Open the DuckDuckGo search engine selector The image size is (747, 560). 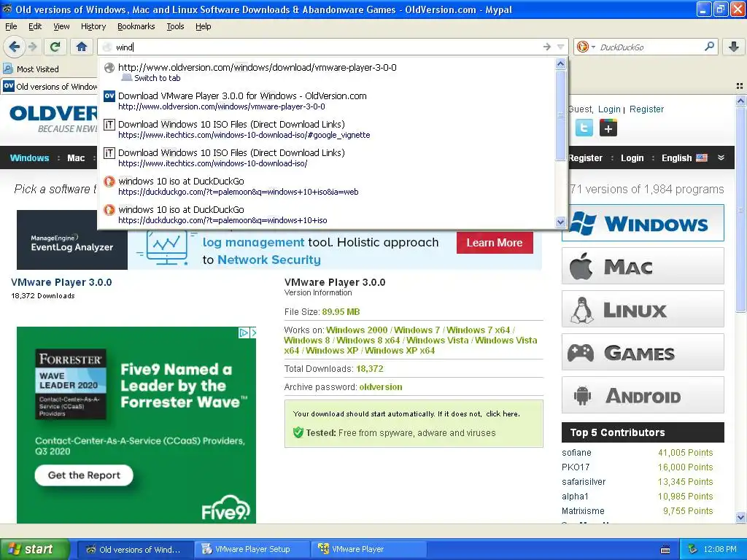click(586, 47)
